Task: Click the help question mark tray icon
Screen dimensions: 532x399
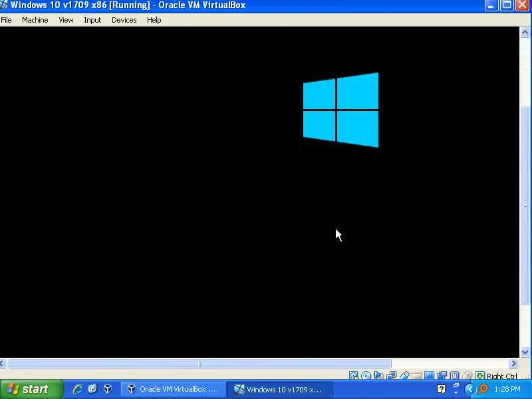Action: (x=442, y=389)
